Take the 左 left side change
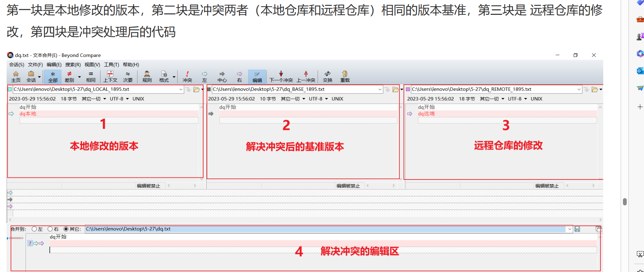 tap(205, 77)
